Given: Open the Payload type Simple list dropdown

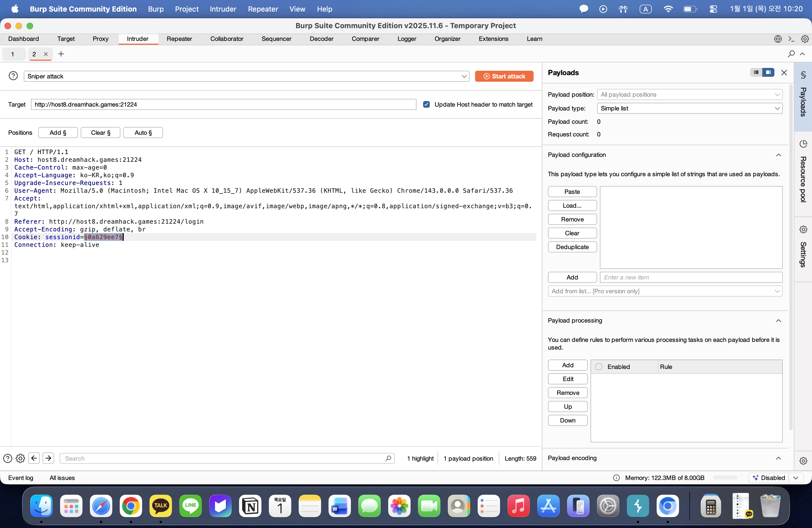Looking at the screenshot, I should (689, 108).
